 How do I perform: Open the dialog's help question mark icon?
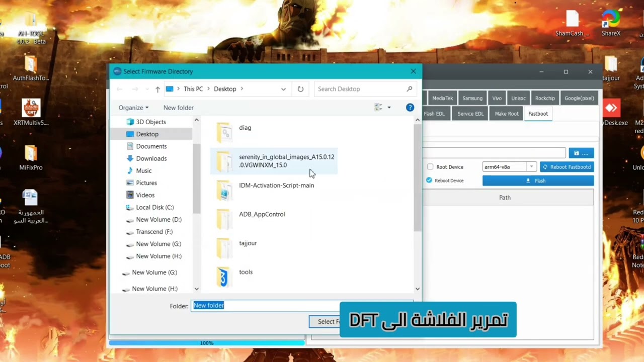(x=410, y=108)
